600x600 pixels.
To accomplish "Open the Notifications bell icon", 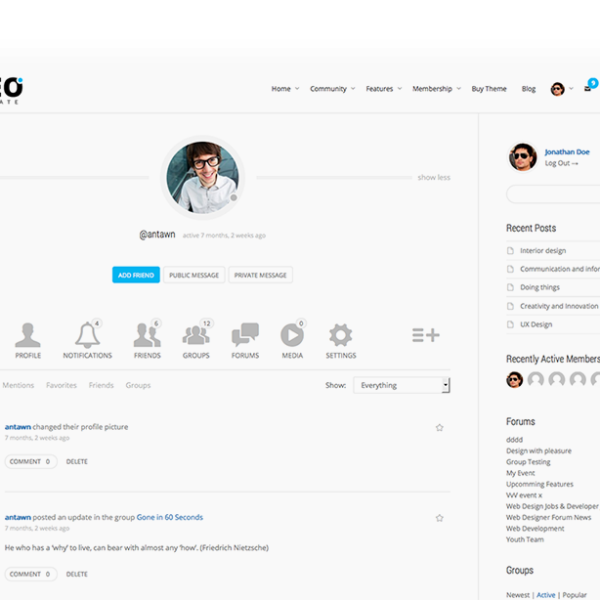I will pyautogui.click(x=87, y=336).
